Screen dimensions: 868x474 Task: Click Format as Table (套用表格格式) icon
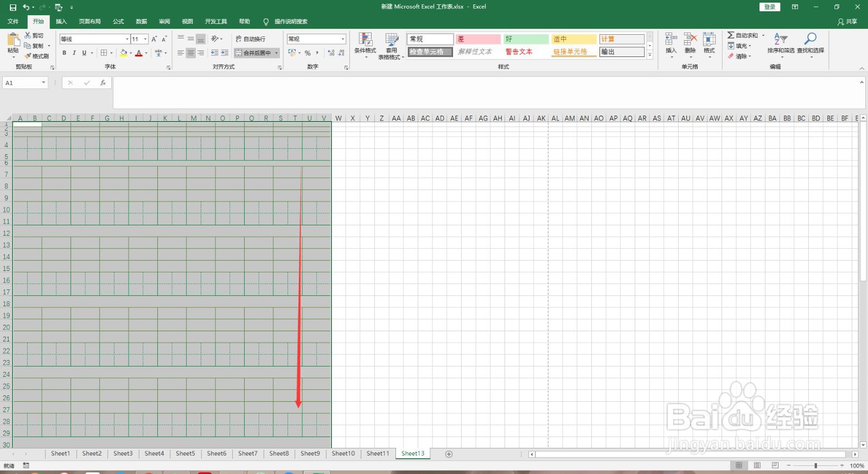(x=392, y=40)
